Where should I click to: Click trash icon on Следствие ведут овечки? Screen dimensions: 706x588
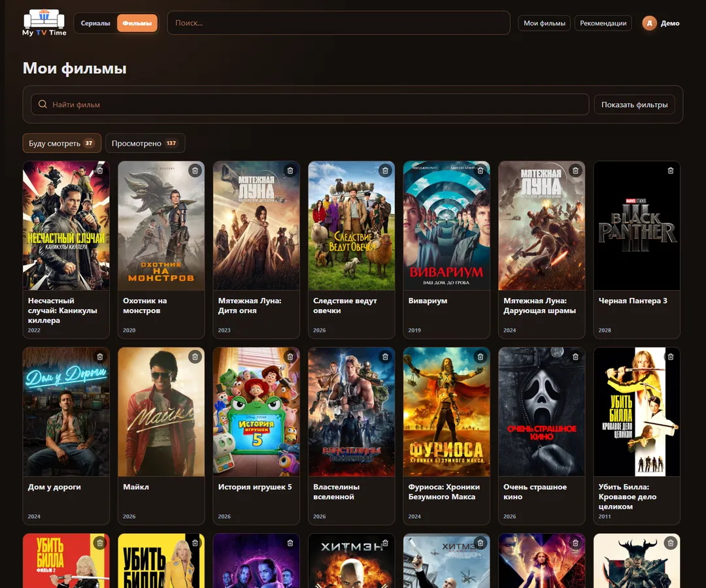(385, 171)
